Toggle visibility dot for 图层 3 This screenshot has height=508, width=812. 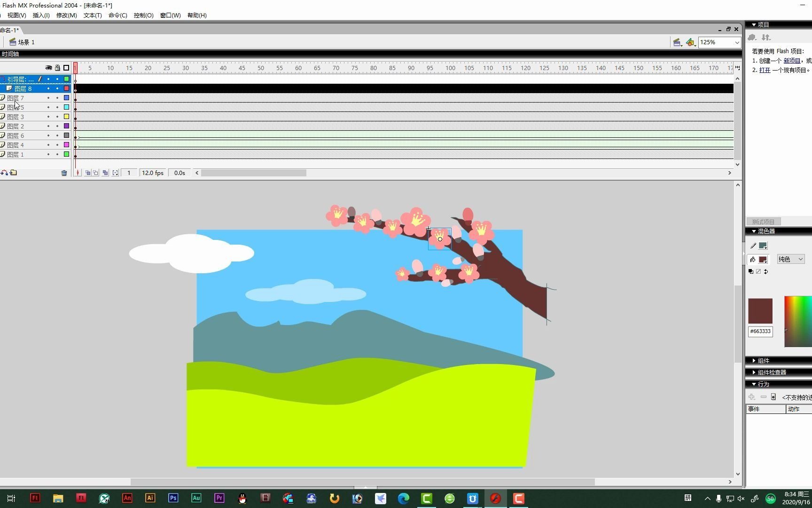point(48,117)
